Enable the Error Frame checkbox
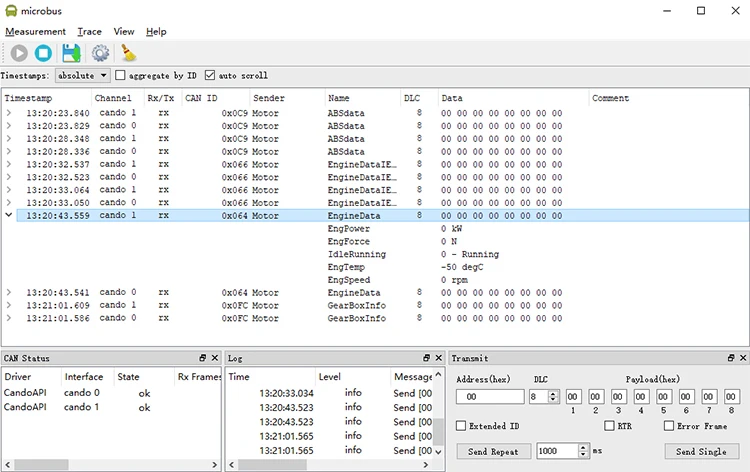 669,426
